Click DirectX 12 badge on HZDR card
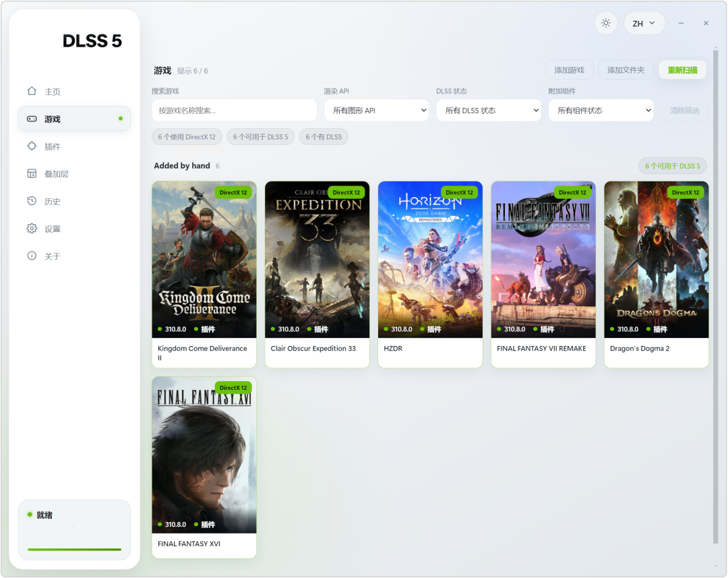Viewport: 728px width, 578px height. point(459,192)
